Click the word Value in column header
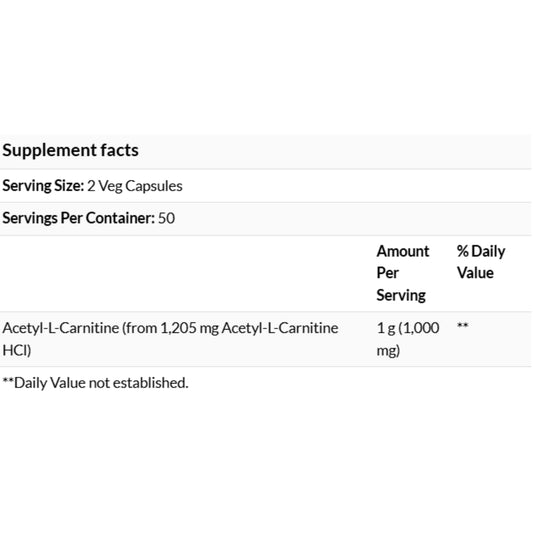 [475, 273]
